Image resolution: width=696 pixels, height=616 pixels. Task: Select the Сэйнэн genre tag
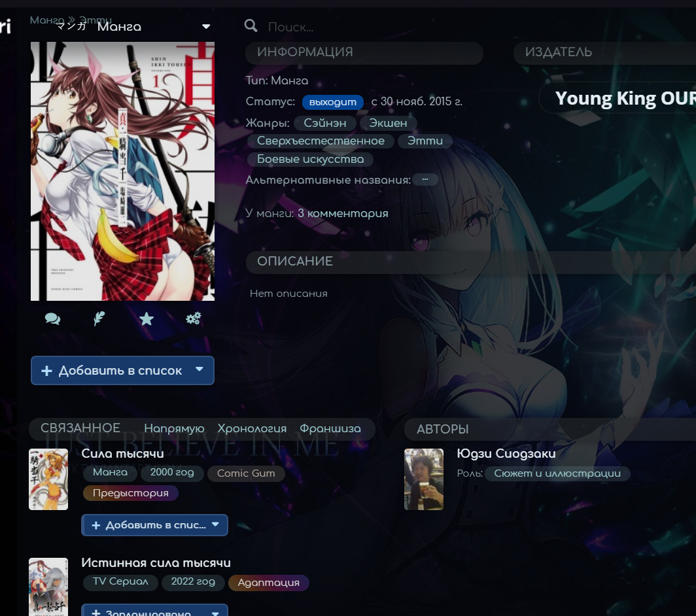[x=324, y=123]
